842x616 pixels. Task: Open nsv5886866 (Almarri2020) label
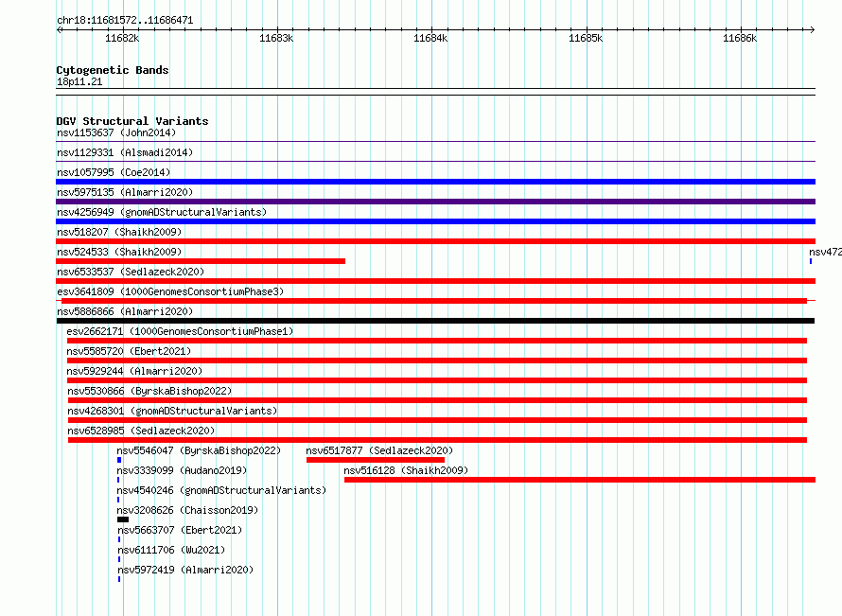125,311
